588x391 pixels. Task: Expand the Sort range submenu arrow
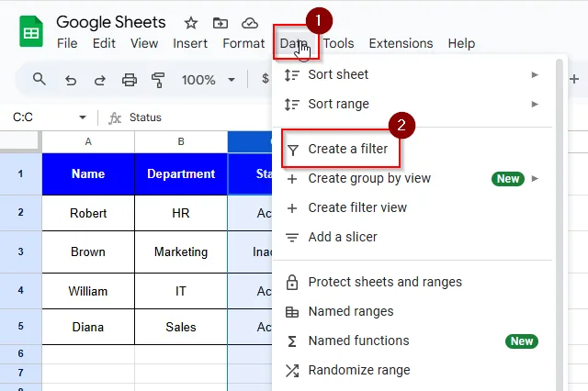pos(535,104)
